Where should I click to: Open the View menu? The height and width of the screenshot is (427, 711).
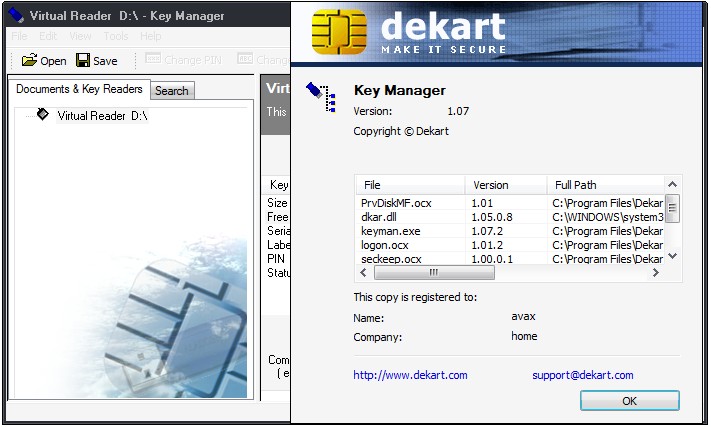tap(80, 36)
